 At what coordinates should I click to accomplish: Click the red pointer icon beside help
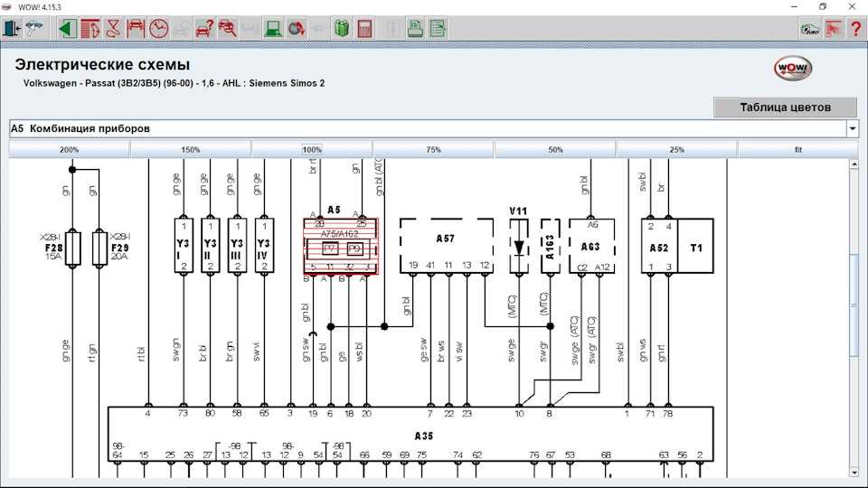coord(833,28)
